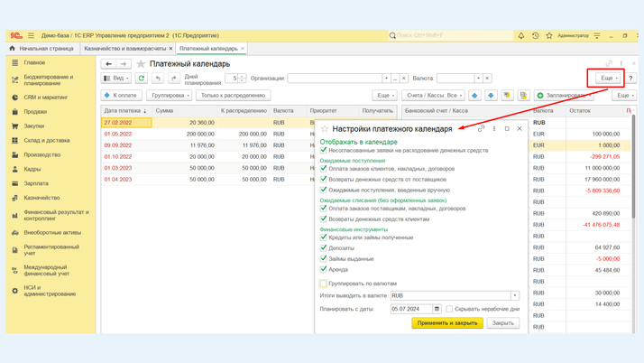Copy link icon in settings dialog
The height and width of the screenshot is (363, 644).
(481, 129)
